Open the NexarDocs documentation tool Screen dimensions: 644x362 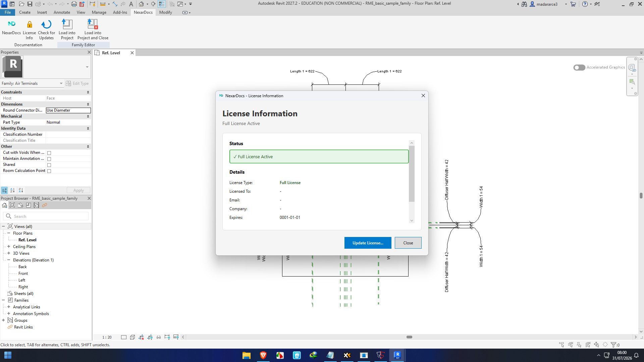pos(11,27)
